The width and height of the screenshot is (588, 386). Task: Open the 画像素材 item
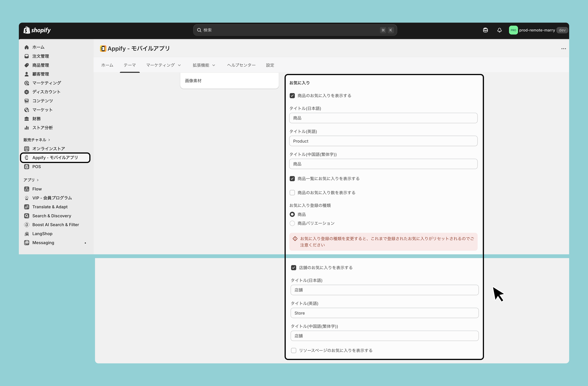193,81
